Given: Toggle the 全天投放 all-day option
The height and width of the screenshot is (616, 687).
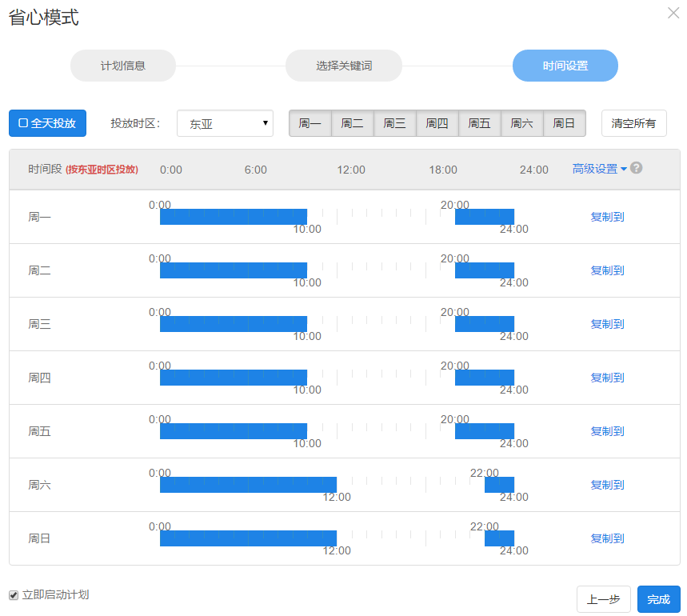Looking at the screenshot, I should coord(47,123).
